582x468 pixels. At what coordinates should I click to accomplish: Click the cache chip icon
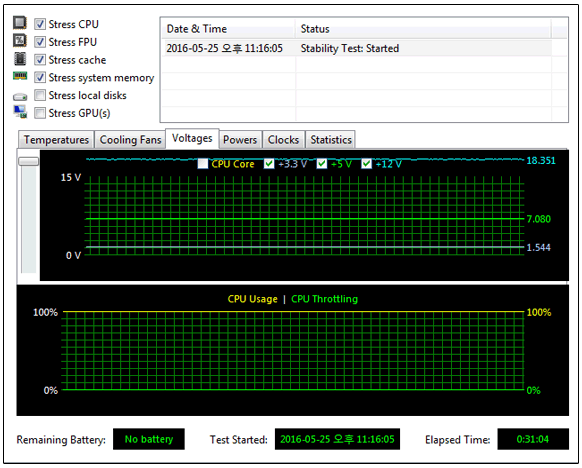coord(20,59)
